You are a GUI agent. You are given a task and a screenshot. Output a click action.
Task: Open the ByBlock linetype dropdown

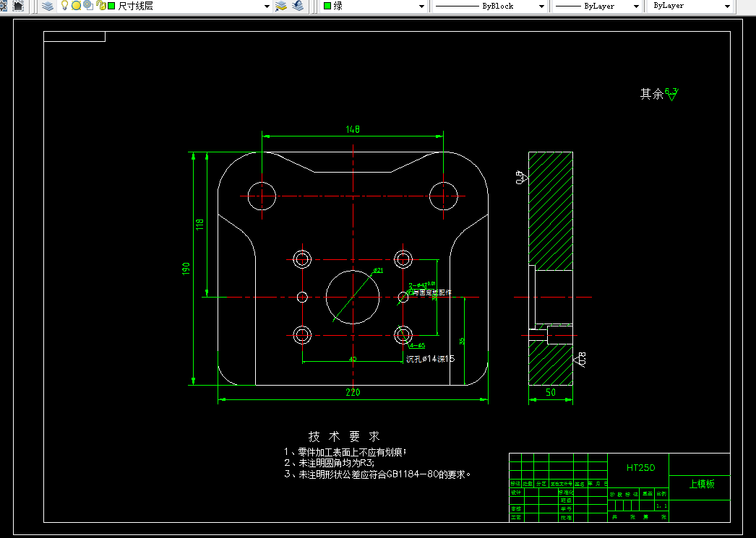[541, 6]
